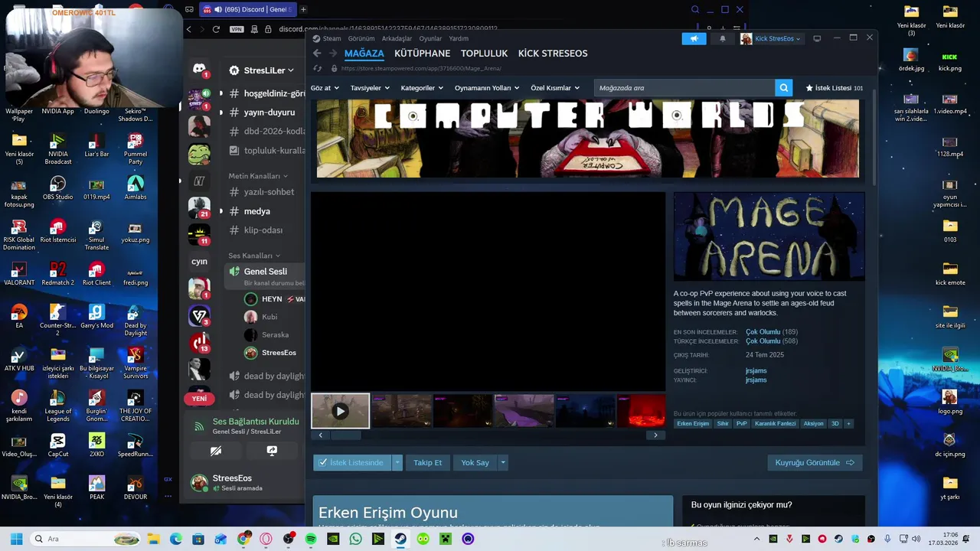
Task: Select Dead by Daylight desktop icon
Action: tap(136, 321)
